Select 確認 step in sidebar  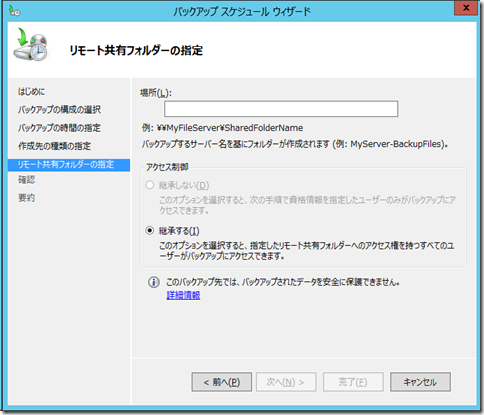click(x=26, y=180)
